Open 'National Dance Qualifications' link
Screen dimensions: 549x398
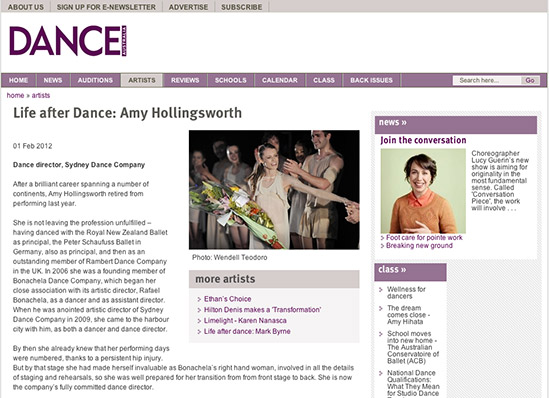(x=413, y=383)
